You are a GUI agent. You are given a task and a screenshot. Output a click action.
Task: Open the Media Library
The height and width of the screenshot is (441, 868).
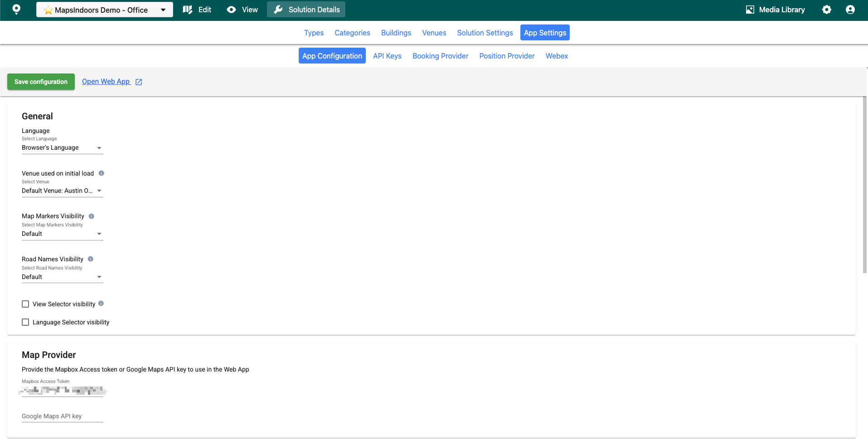(775, 10)
